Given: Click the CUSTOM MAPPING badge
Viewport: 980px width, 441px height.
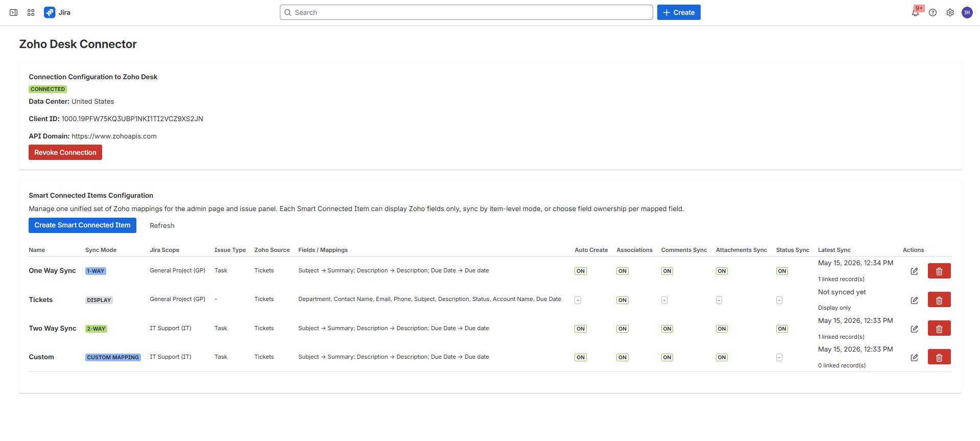Looking at the screenshot, I should pos(113,358).
